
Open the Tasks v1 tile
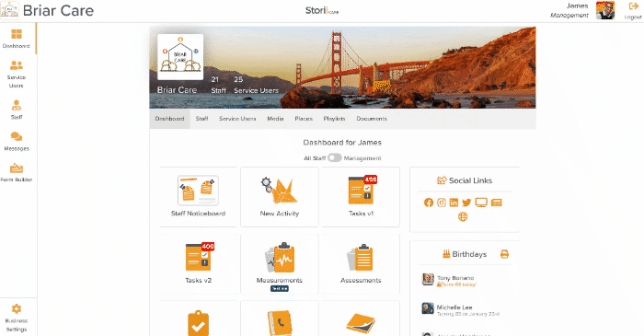point(361,197)
